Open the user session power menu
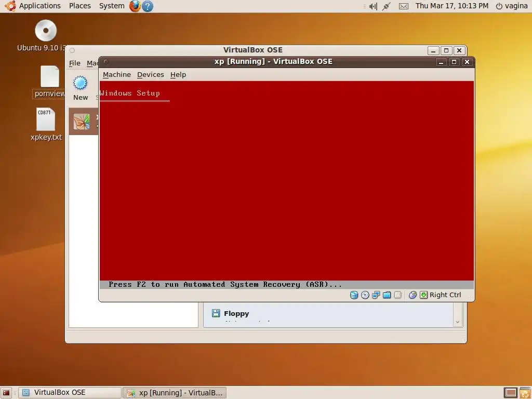Image resolution: width=532 pixels, height=399 pixels. coord(511,6)
